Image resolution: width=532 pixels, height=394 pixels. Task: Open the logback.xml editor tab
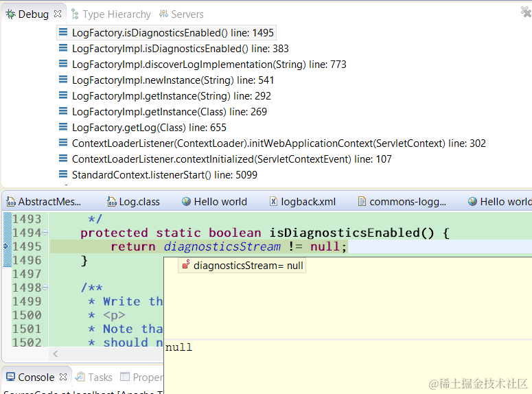[x=303, y=202]
